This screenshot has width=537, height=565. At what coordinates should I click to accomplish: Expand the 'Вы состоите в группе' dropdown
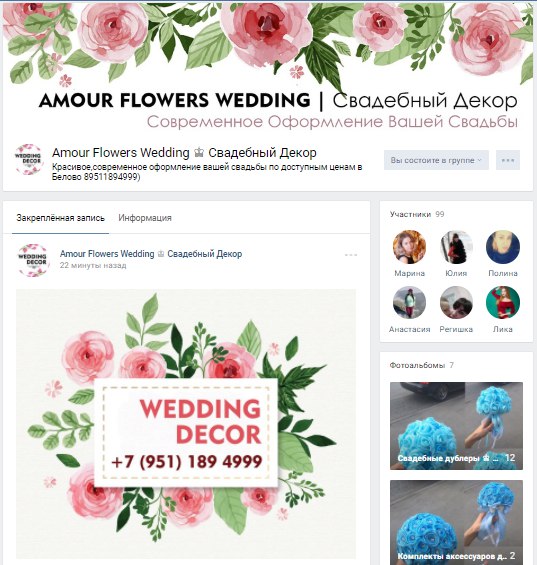click(x=436, y=160)
